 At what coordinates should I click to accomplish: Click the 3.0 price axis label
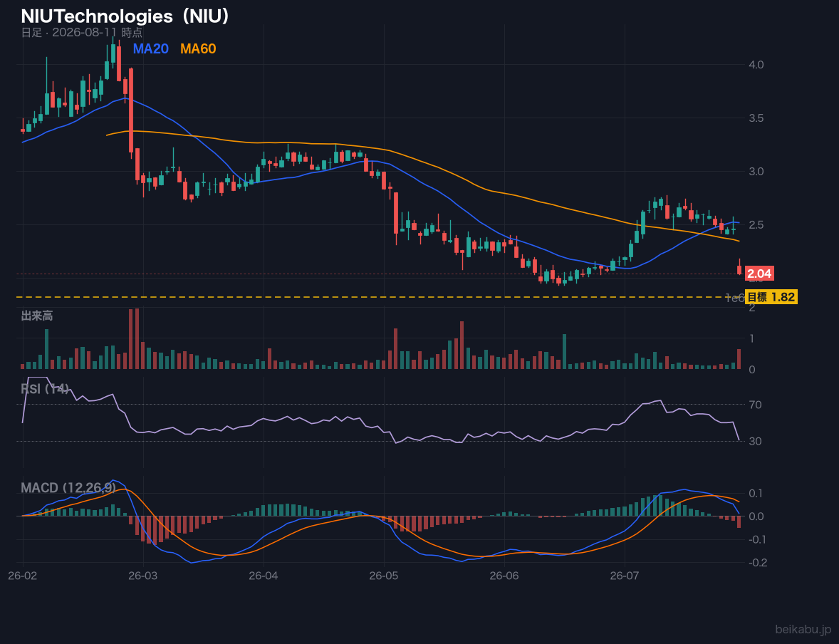pos(756,171)
